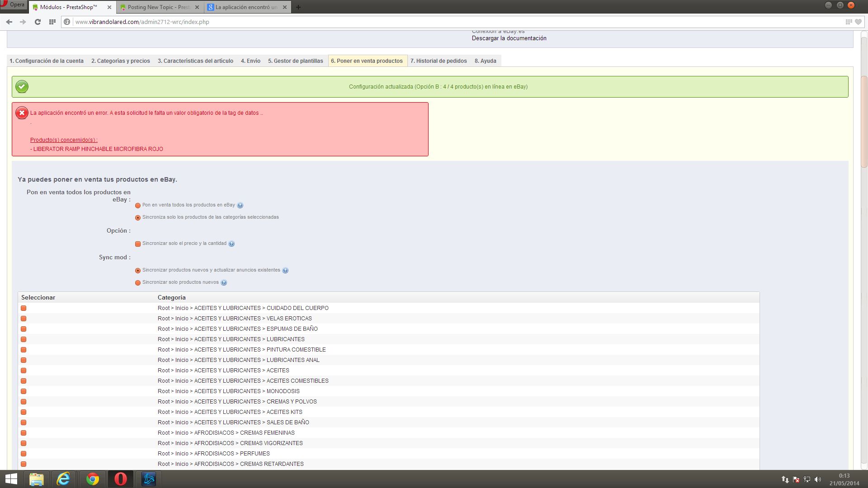Click the new tab plus button
Screen dimensions: 868x488
(298, 7)
